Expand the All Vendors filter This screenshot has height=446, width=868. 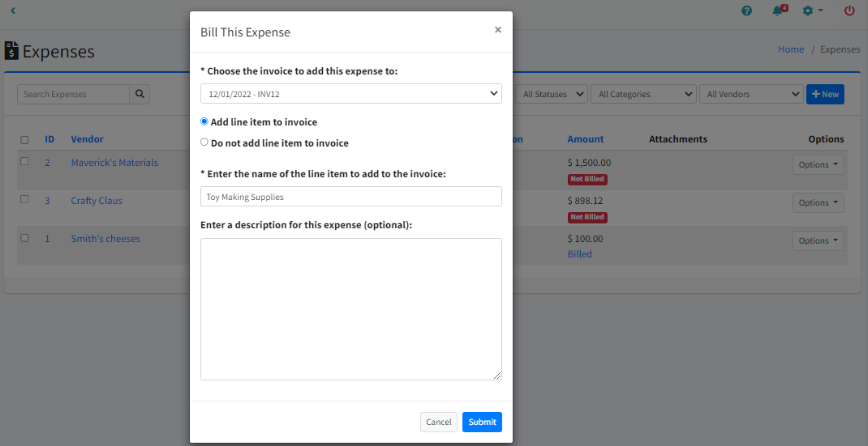pyautogui.click(x=751, y=94)
